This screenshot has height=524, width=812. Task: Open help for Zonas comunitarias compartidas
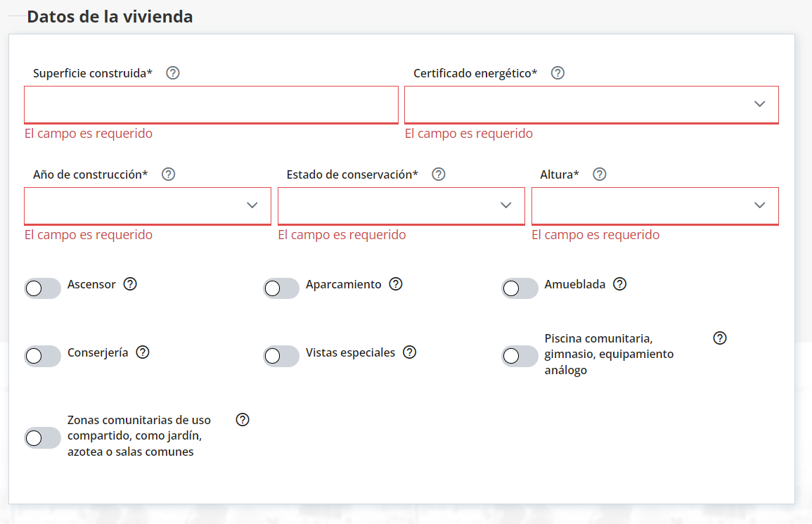[x=243, y=419]
